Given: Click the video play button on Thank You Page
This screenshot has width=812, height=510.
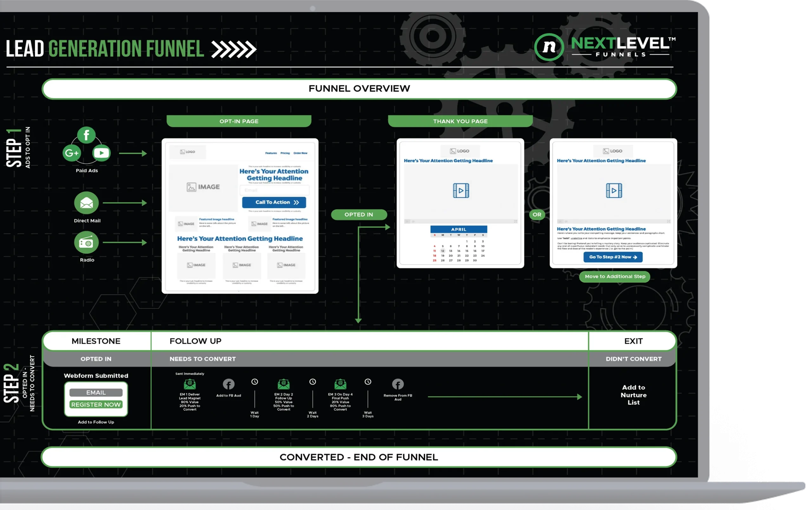Looking at the screenshot, I should click(x=460, y=190).
